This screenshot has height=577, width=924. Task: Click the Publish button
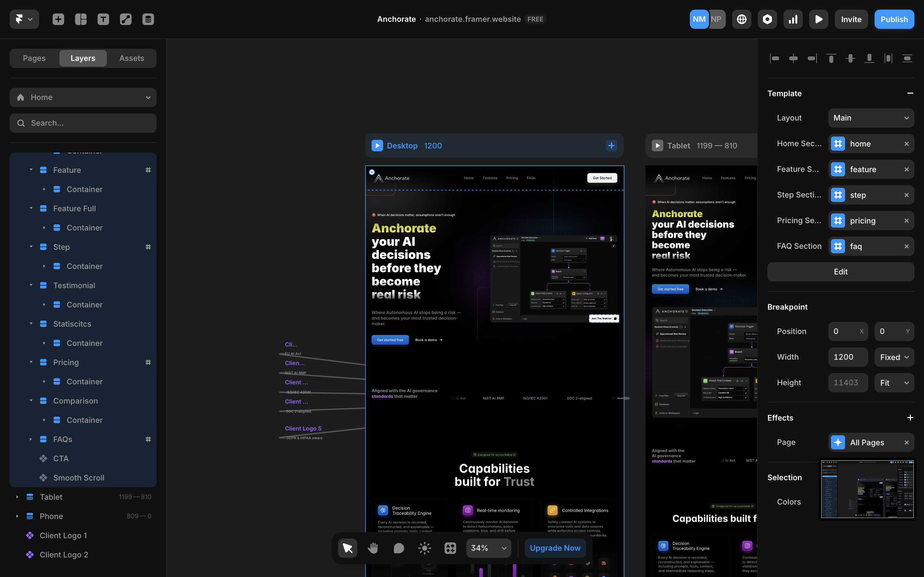894,19
